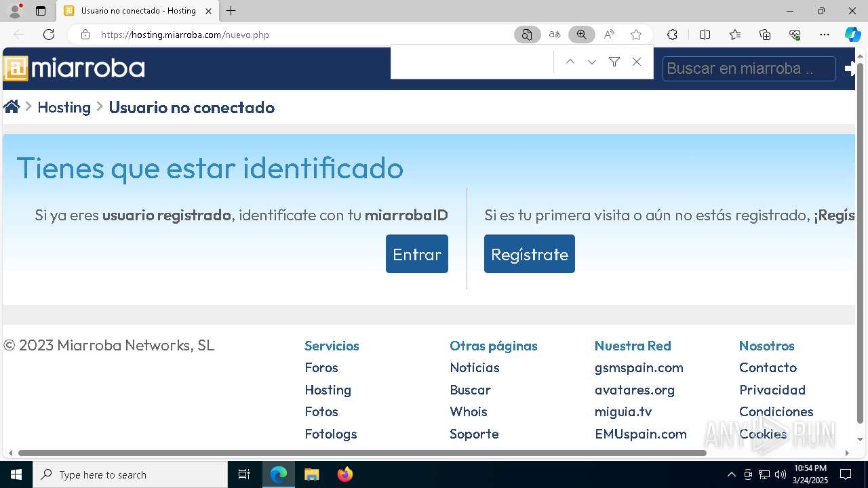Image resolution: width=868 pixels, height=488 pixels.
Task: Open the volume control icon
Action: point(780,474)
